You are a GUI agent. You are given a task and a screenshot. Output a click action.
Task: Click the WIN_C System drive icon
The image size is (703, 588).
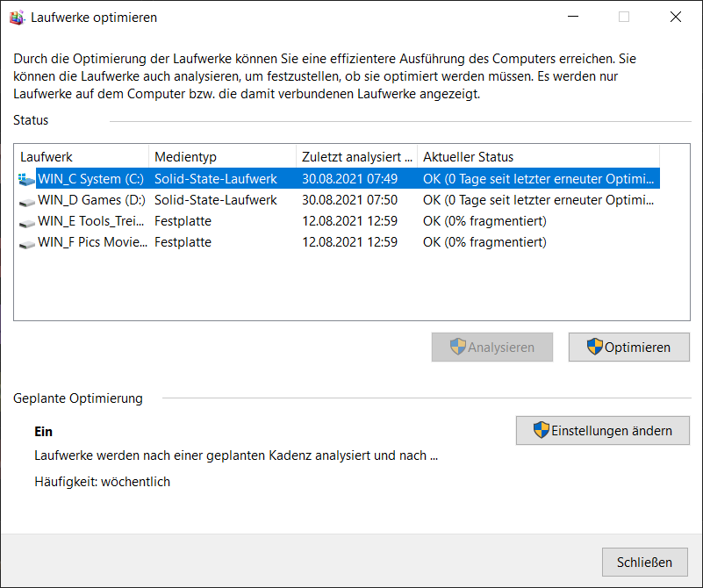click(x=27, y=179)
